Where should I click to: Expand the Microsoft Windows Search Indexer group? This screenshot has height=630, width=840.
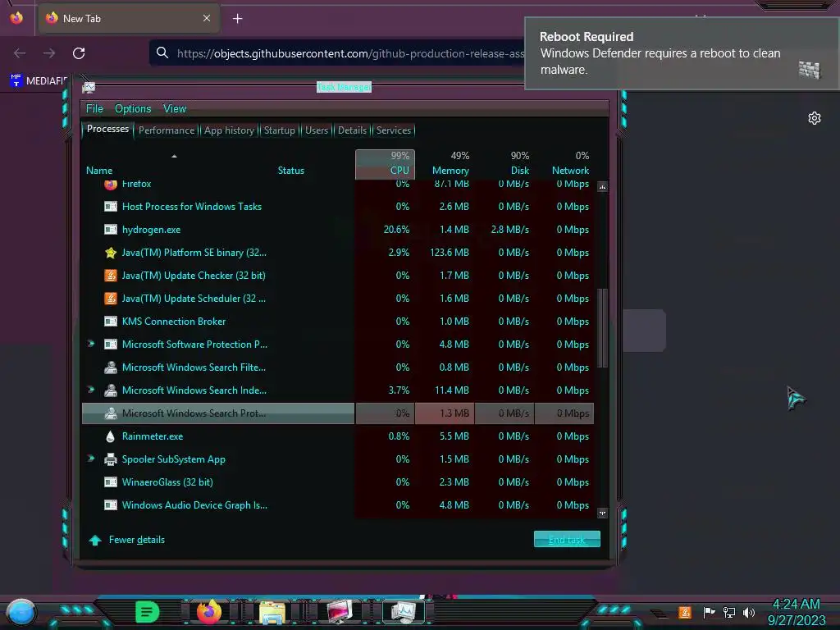pos(91,390)
